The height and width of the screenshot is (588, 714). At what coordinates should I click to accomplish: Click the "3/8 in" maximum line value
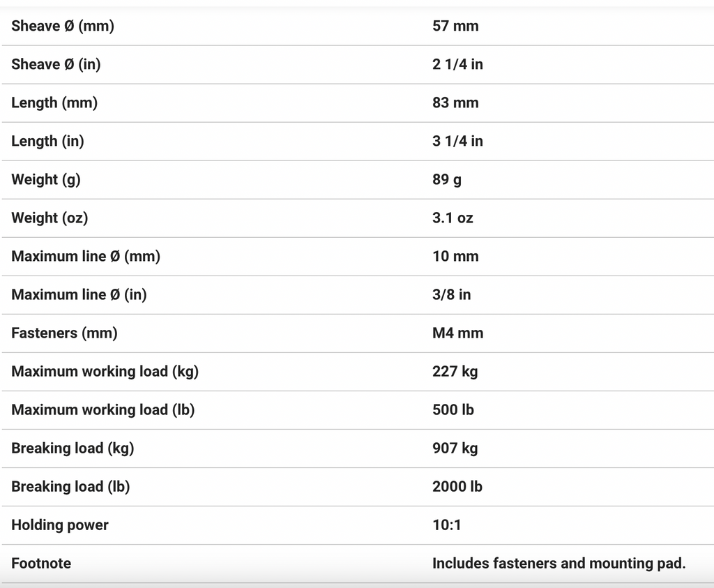pyautogui.click(x=451, y=295)
